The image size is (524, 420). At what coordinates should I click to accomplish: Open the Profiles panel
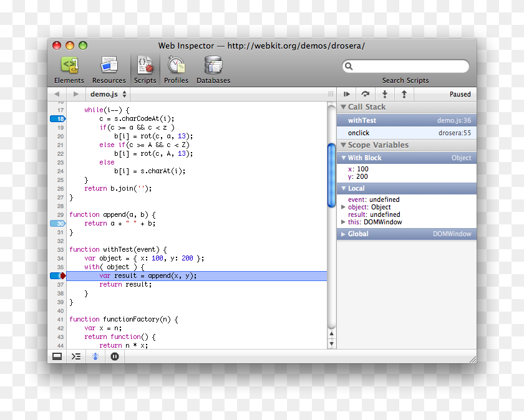176,69
